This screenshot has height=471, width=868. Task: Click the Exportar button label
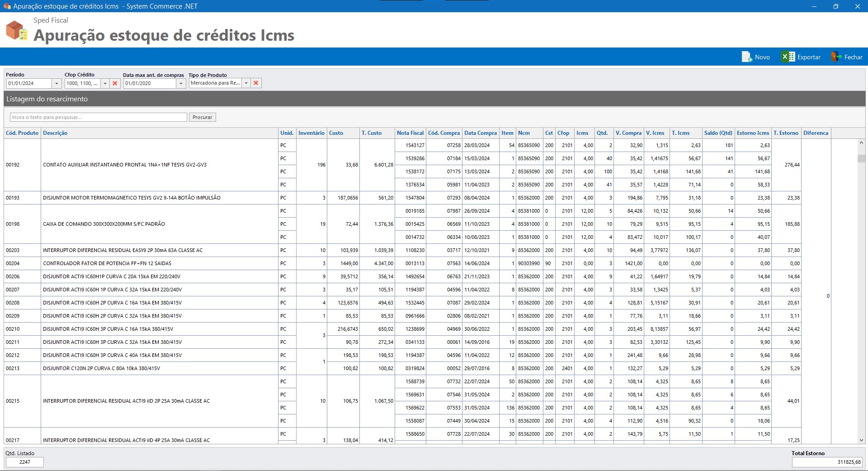809,57
